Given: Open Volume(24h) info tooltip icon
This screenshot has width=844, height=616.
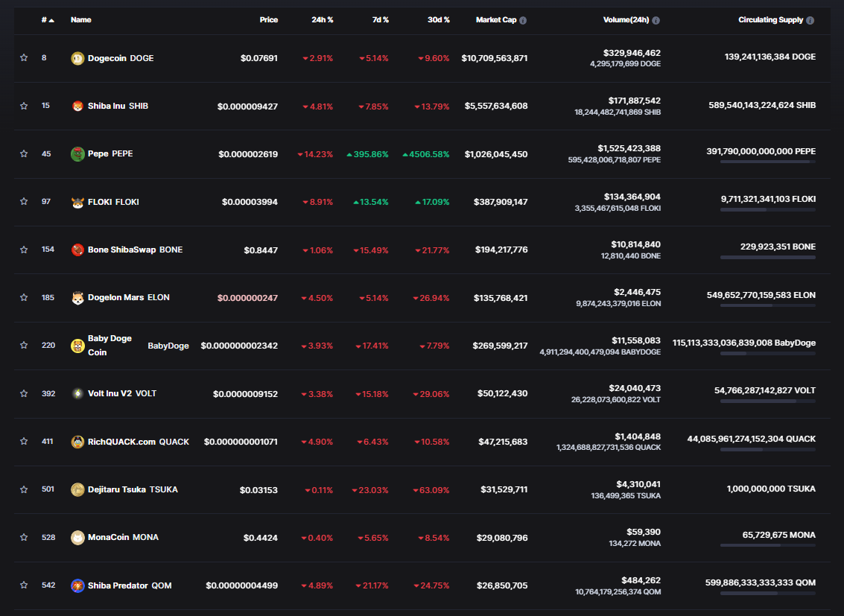Looking at the screenshot, I should click(656, 20).
